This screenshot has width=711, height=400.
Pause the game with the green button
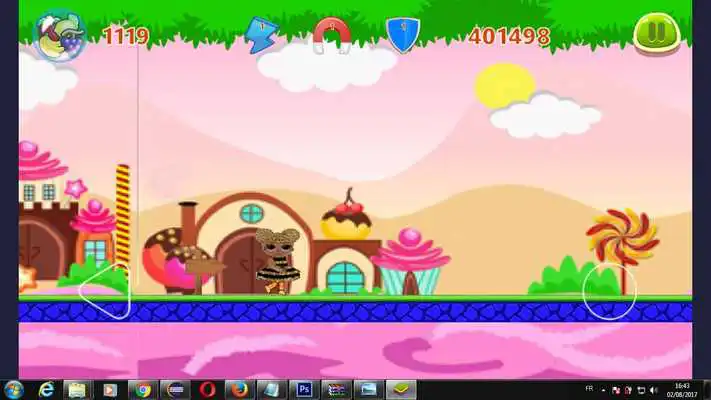pos(656,34)
